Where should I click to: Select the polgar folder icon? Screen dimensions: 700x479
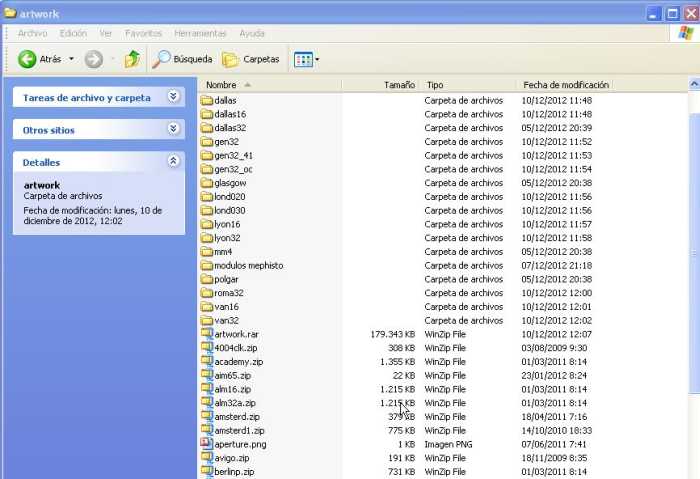pyautogui.click(x=207, y=279)
